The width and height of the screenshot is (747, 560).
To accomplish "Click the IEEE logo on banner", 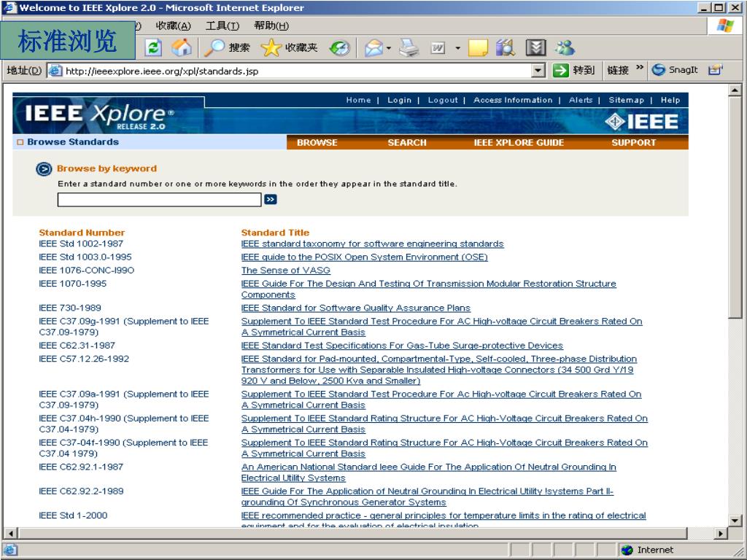I will (641, 122).
